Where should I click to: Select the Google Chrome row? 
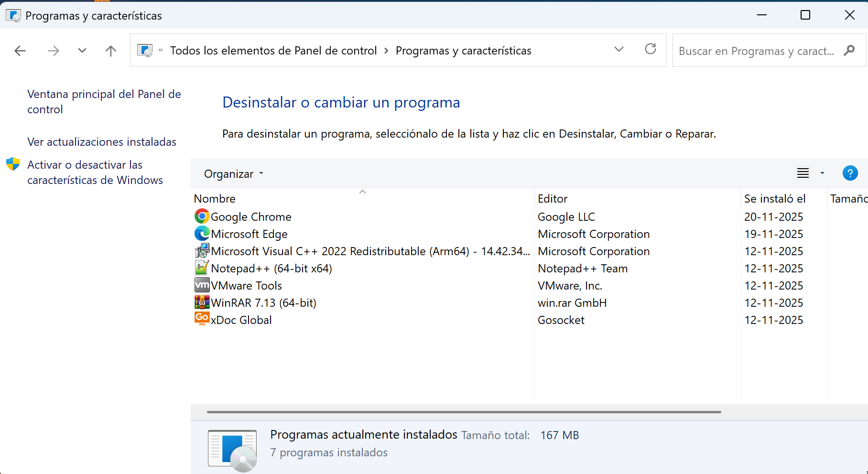[529, 216]
